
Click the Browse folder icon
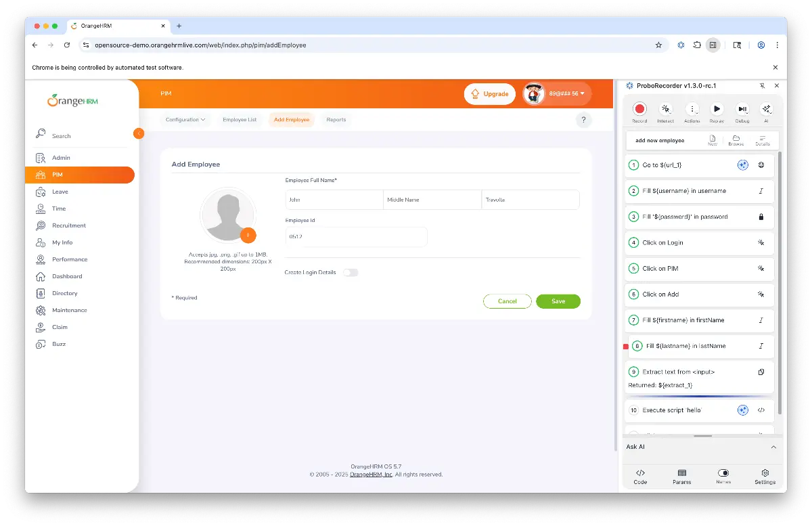click(736, 139)
